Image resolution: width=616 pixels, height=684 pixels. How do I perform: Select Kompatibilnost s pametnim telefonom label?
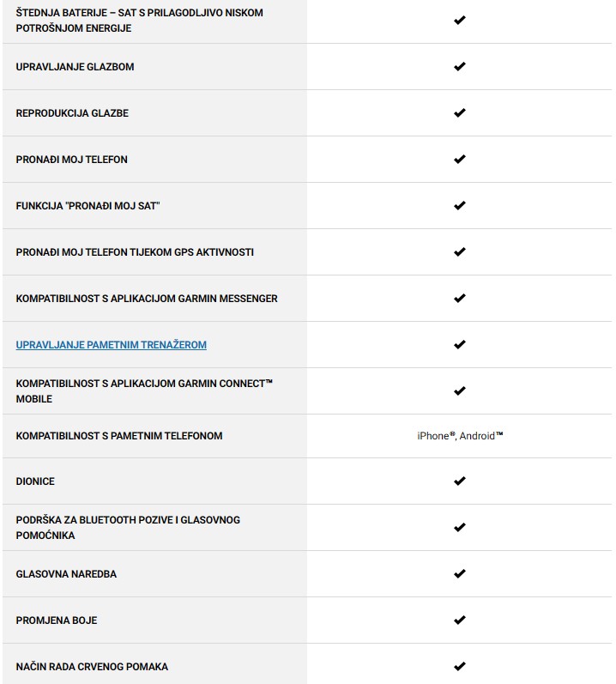118,436
